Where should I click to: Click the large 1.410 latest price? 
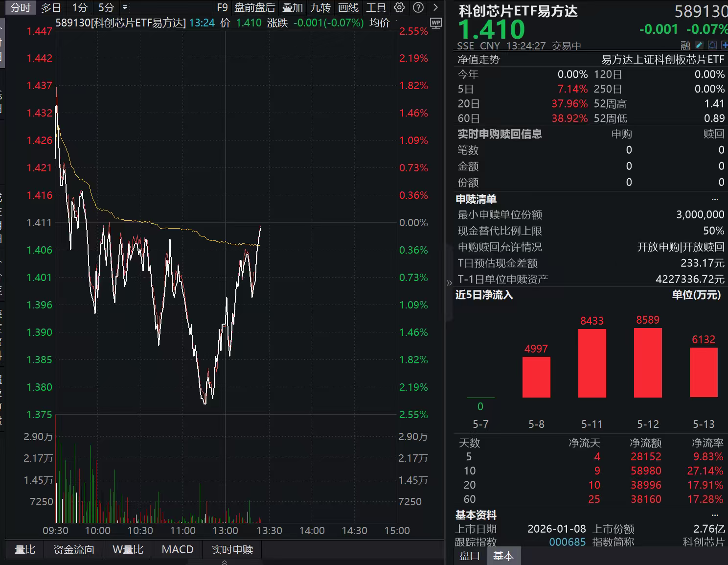click(491, 29)
